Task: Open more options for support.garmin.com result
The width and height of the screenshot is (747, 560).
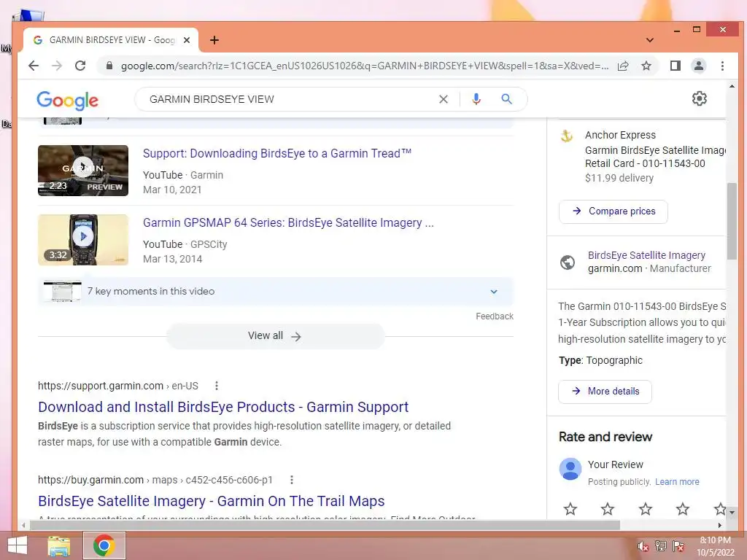Action: point(216,386)
